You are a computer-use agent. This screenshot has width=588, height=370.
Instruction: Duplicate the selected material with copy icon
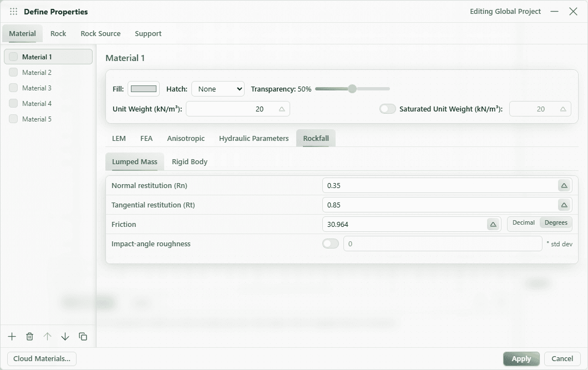pos(83,337)
